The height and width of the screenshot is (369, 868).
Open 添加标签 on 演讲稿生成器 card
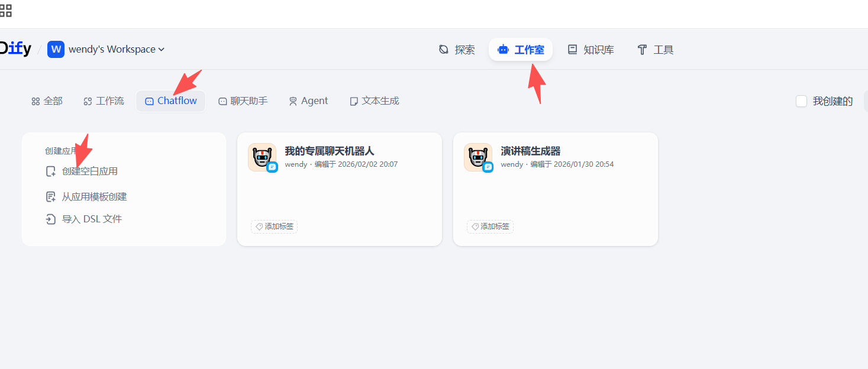click(x=490, y=226)
